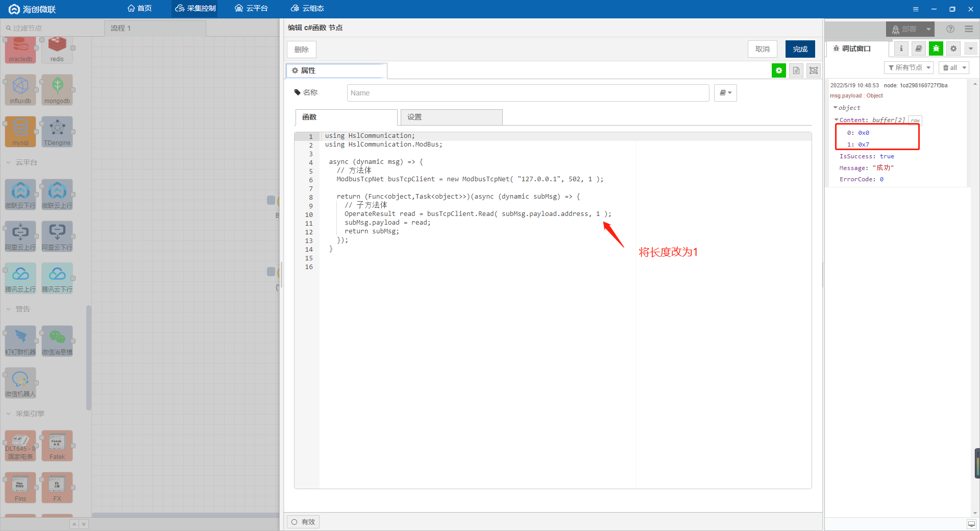Collapse the 采集引擎 palette category

(26, 414)
